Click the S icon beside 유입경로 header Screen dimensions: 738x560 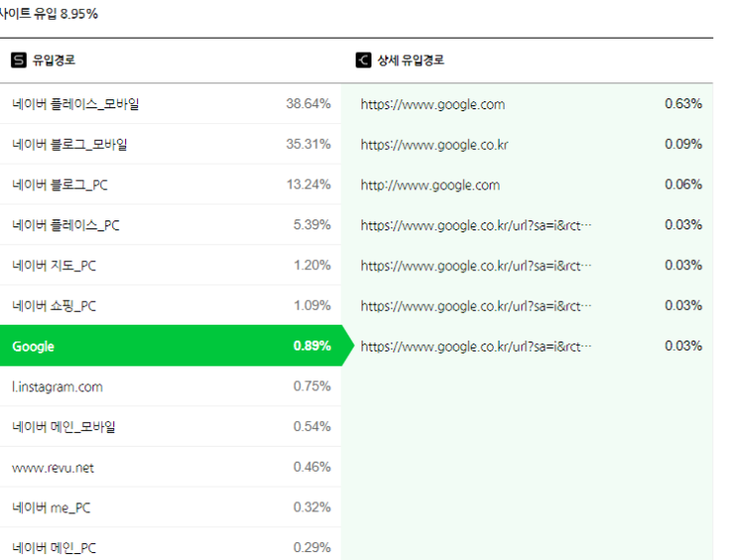point(18,61)
